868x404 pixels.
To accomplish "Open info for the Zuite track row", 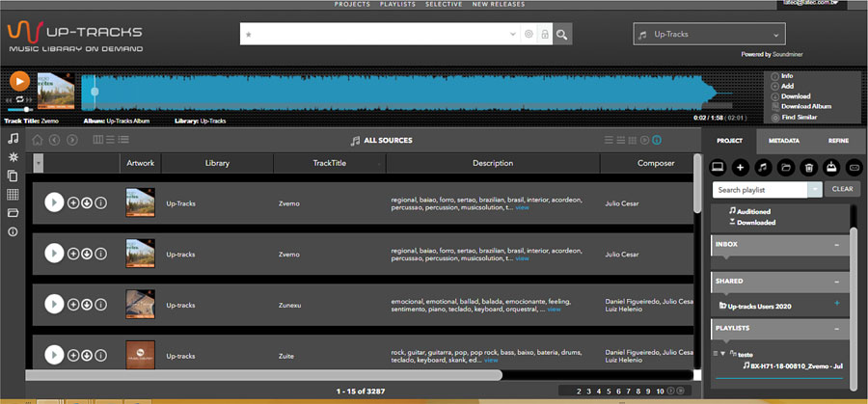I will tap(100, 355).
